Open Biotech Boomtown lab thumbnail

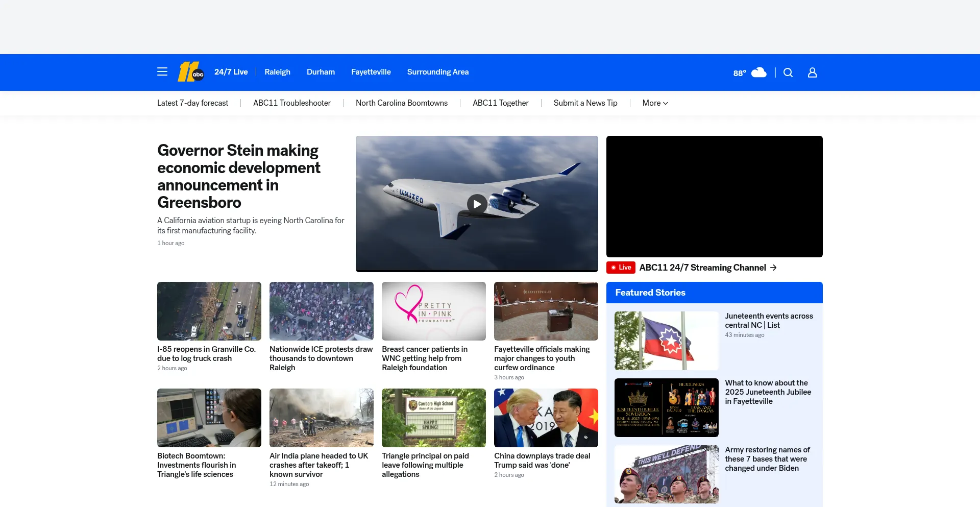(x=209, y=418)
